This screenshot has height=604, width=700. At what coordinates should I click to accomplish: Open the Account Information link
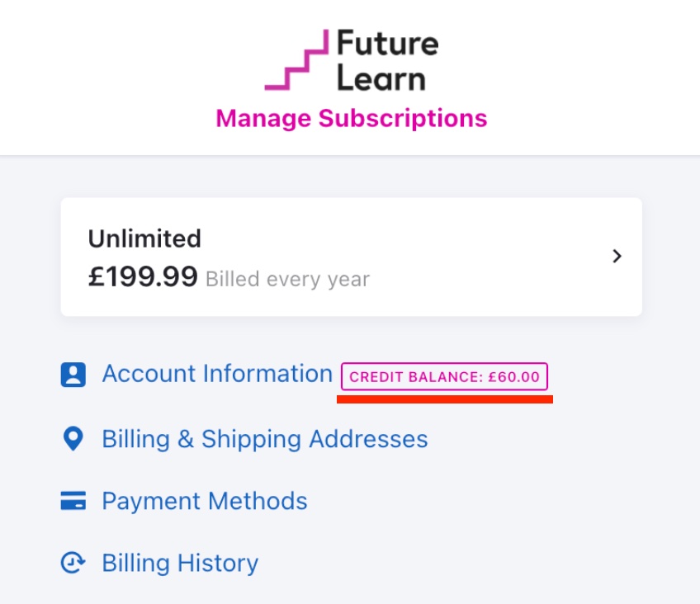coord(216,374)
